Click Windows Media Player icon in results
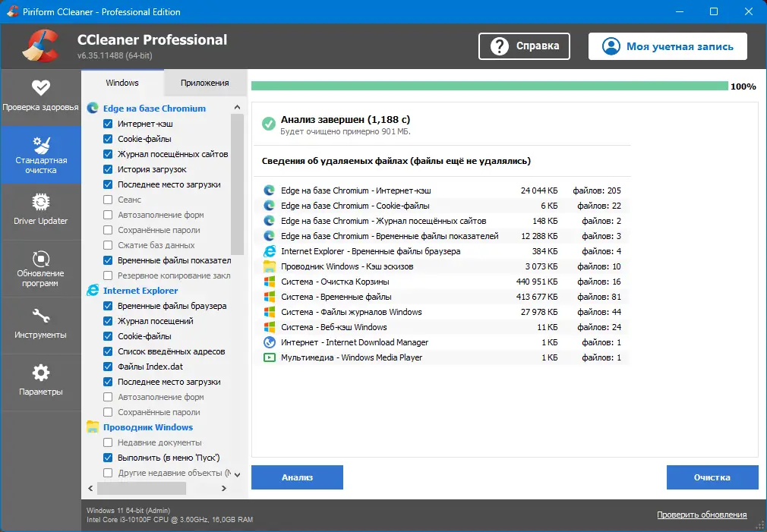This screenshot has width=767, height=532. (269, 357)
